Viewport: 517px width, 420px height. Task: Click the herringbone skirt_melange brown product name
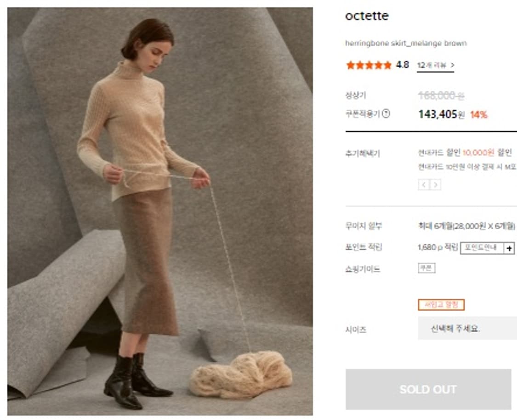[406, 43]
